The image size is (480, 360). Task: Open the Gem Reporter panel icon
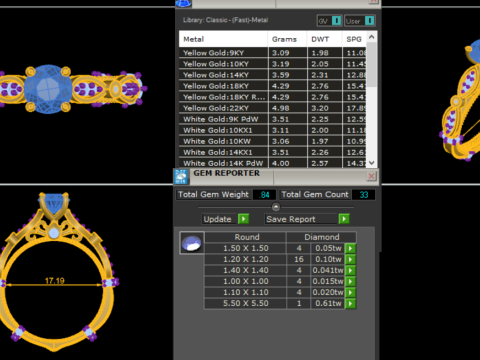point(181,177)
